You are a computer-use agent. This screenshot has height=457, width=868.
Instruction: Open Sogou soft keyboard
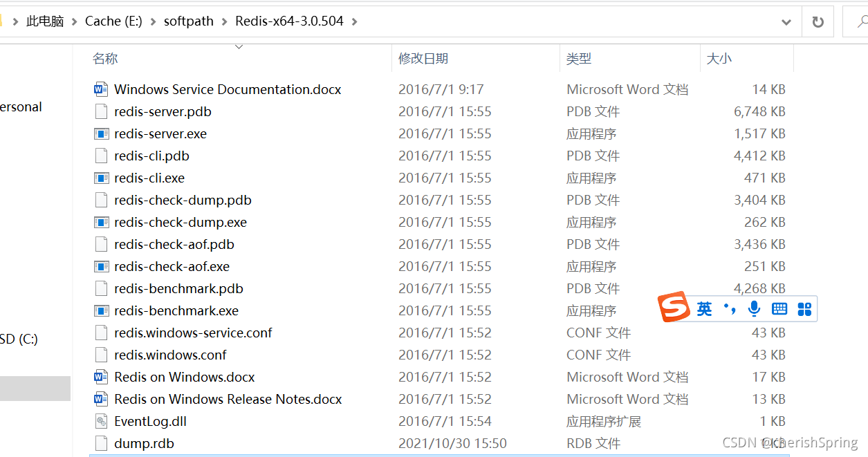(779, 309)
